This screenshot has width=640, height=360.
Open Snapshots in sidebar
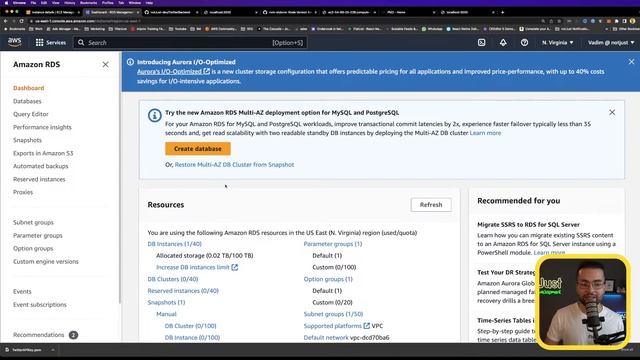pos(27,140)
